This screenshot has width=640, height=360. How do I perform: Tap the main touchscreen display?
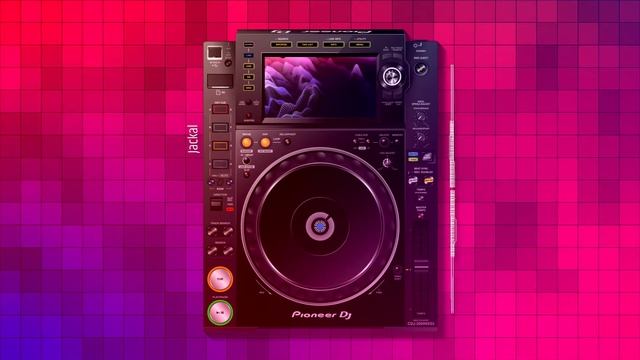point(320,88)
